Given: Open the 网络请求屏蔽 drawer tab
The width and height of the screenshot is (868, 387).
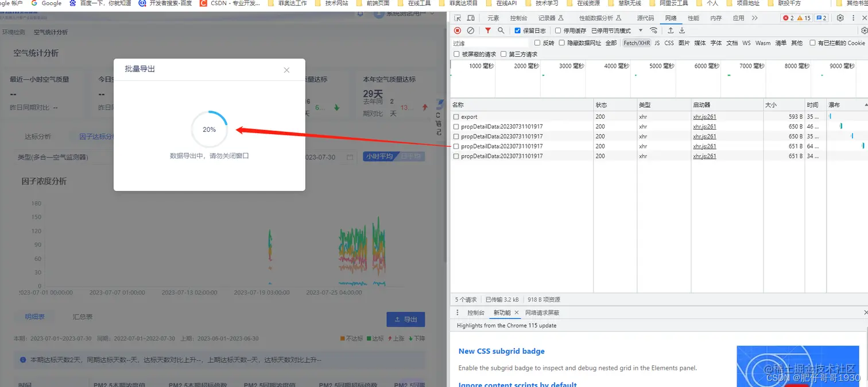Looking at the screenshot, I should coord(542,312).
